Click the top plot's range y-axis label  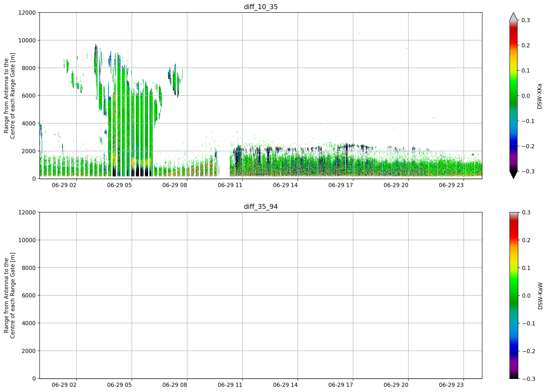click(x=9, y=96)
